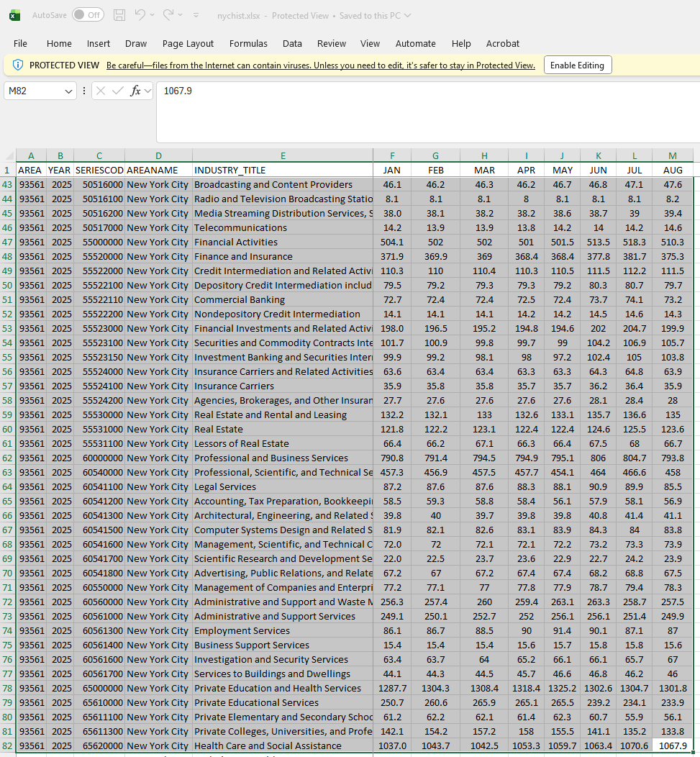Click the Enable Editing button
Viewport: 700px width, 757px height.
click(577, 65)
